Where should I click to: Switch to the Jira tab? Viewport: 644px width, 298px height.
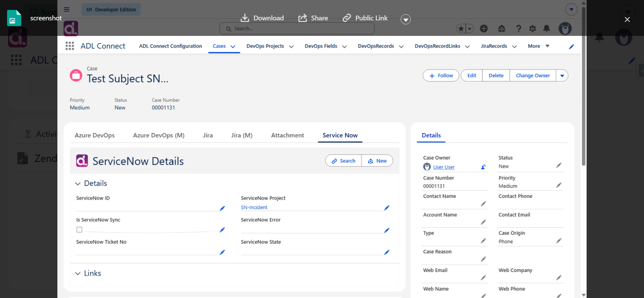pyautogui.click(x=208, y=135)
